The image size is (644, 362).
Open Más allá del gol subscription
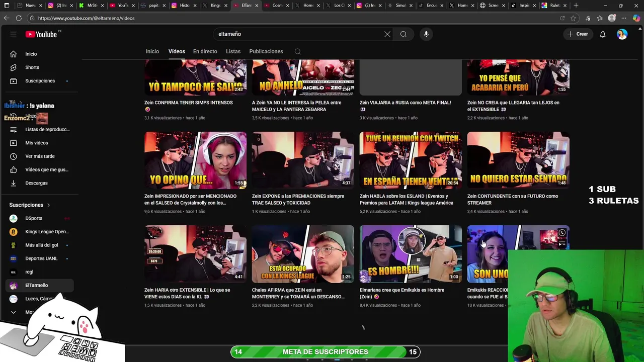40,245
